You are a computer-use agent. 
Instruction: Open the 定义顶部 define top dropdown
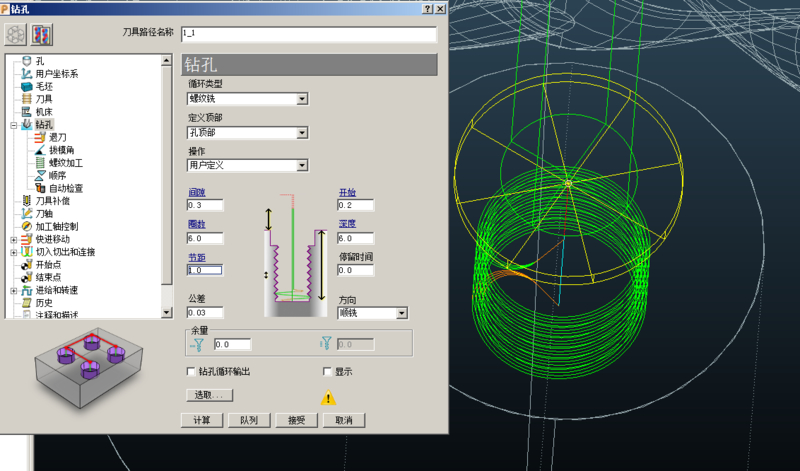click(302, 133)
